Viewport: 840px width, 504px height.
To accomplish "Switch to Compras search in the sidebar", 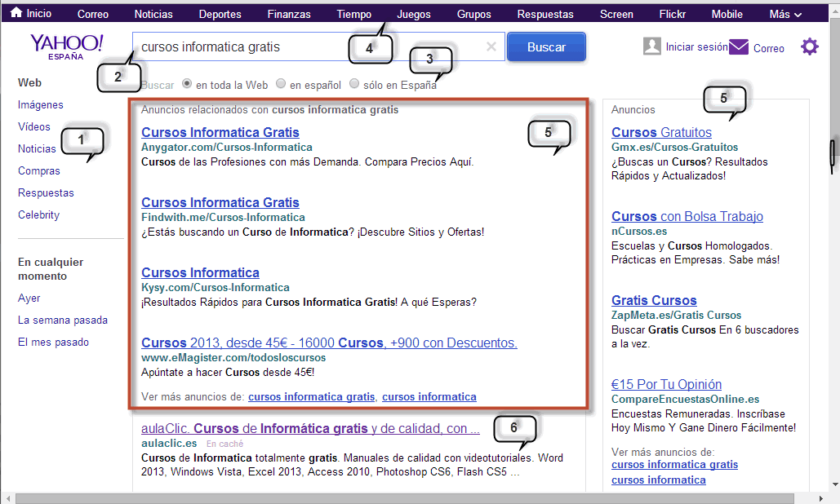I will point(38,170).
